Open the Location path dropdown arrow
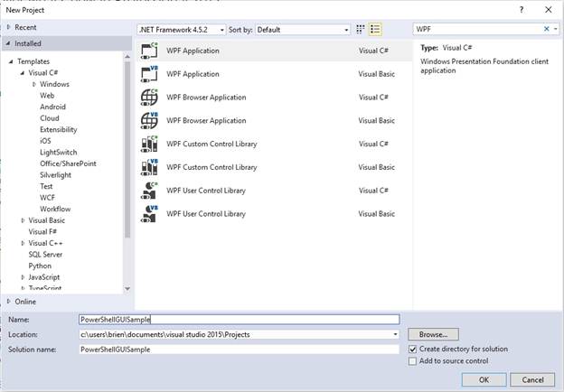This screenshot has height=392, width=564. (395, 334)
